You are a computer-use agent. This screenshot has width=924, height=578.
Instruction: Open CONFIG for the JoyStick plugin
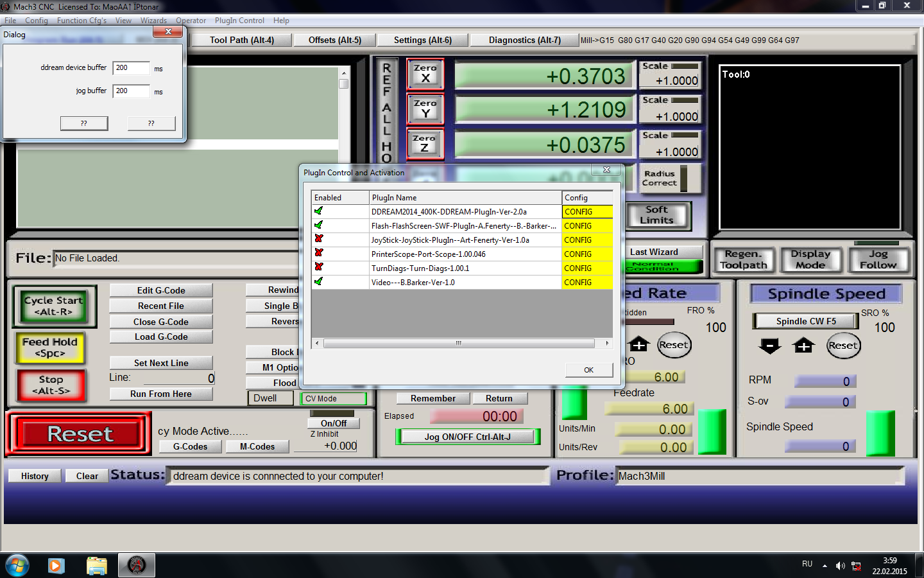pos(587,240)
